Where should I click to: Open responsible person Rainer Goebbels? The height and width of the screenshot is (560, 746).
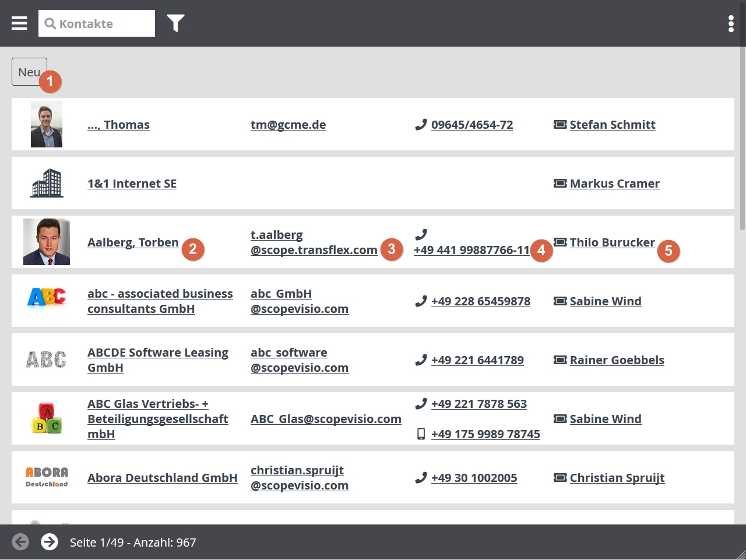[x=617, y=360]
